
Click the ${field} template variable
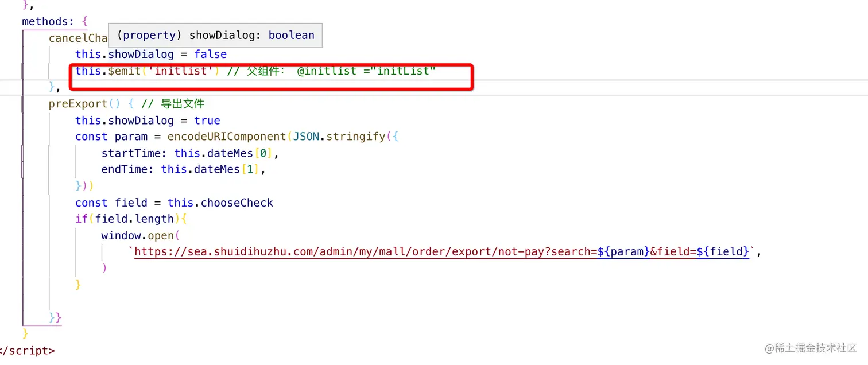tap(723, 251)
